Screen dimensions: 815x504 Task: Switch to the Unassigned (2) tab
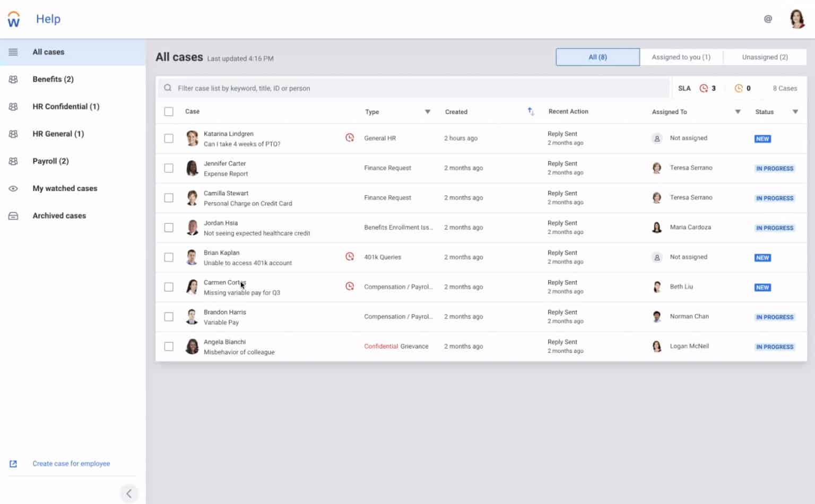click(x=764, y=57)
